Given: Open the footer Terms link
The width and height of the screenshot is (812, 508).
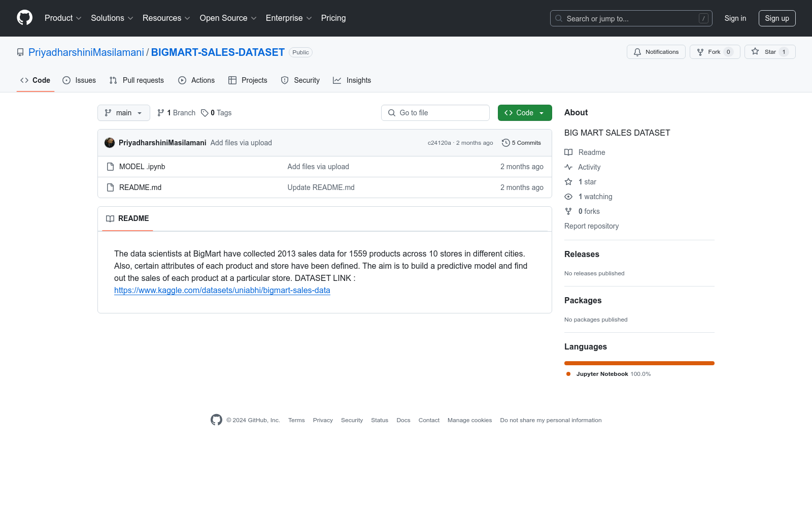Looking at the screenshot, I should point(296,420).
